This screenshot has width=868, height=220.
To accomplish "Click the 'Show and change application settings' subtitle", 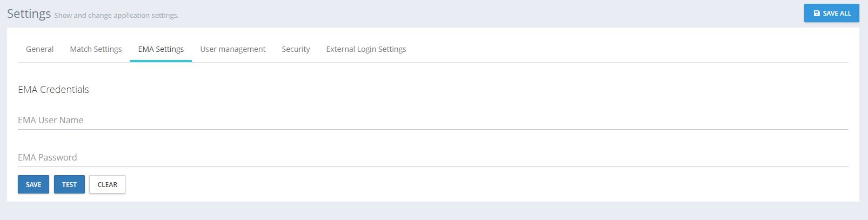I will click(116, 16).
